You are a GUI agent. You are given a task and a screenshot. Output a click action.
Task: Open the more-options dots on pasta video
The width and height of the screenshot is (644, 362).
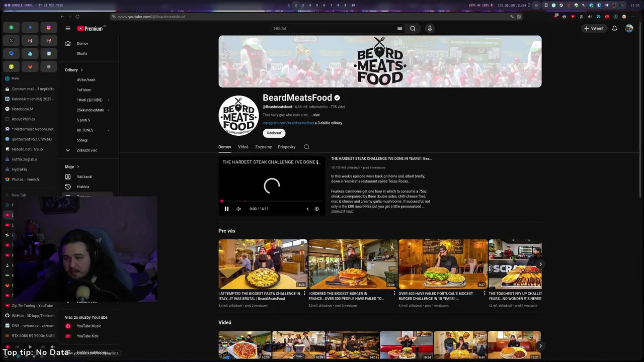tap(305, 293)
